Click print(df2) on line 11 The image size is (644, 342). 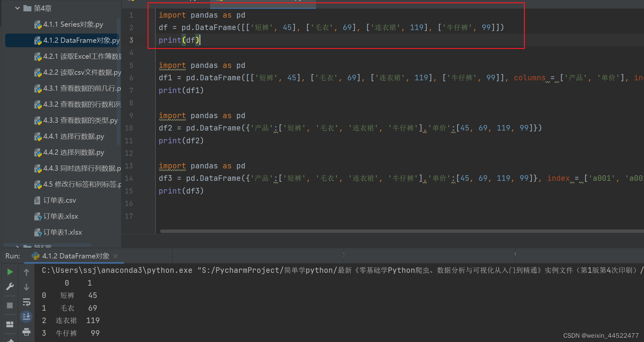tap(181, 141)
